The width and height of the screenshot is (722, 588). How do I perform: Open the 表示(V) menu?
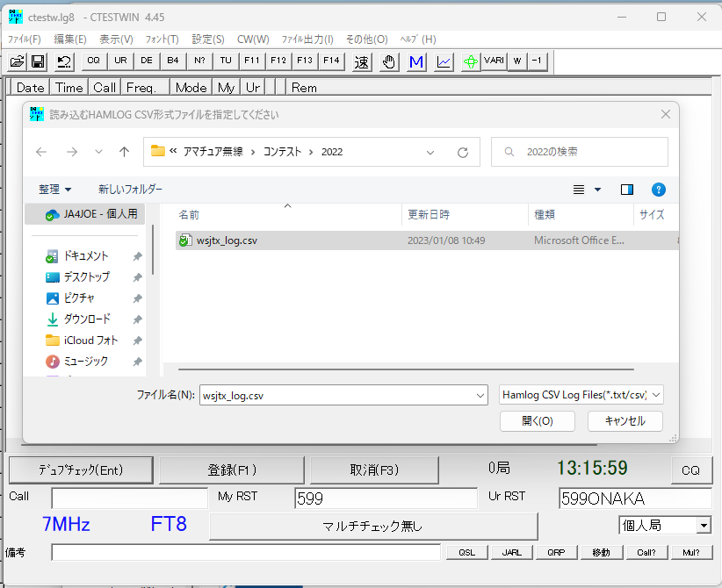[117, 39]
